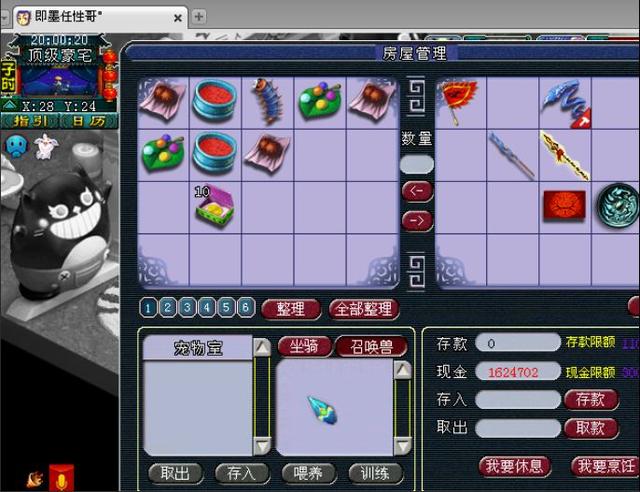Select the red embroidered square item
This screenshot has height=492, width=640.
click(564, 206)
